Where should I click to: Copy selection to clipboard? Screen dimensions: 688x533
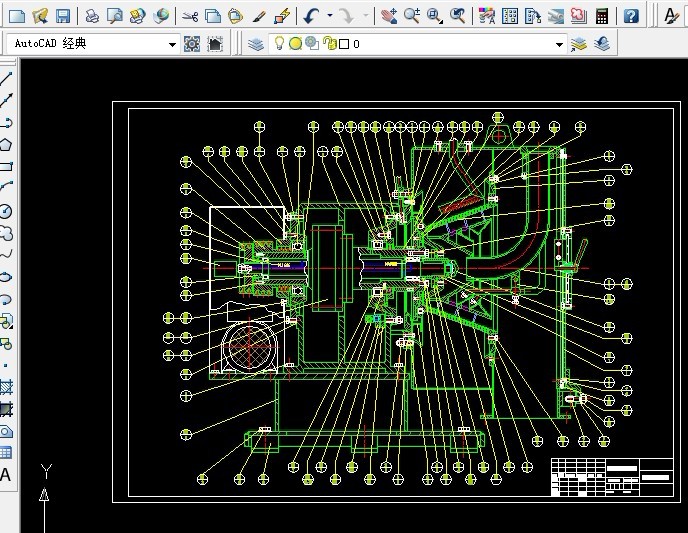[x=213, y=17]
